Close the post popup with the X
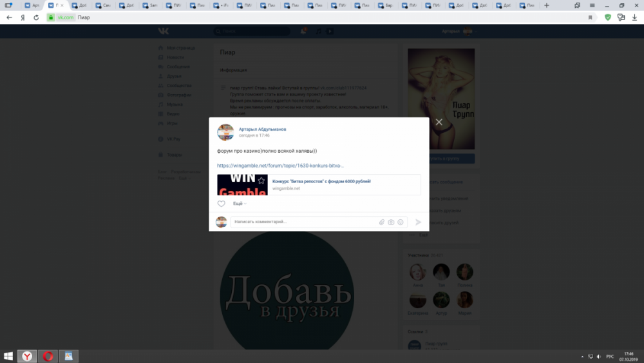644x363 pixels. (439, 122)
